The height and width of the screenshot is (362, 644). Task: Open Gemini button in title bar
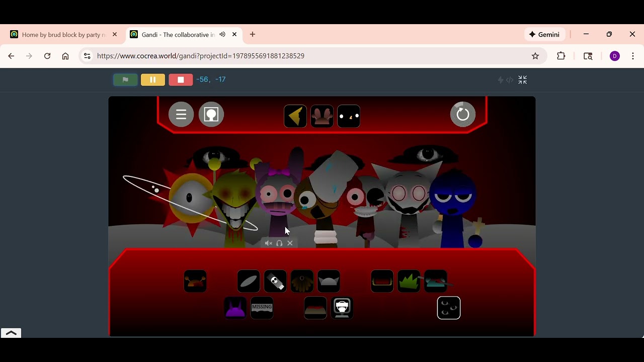click(544, 35)
